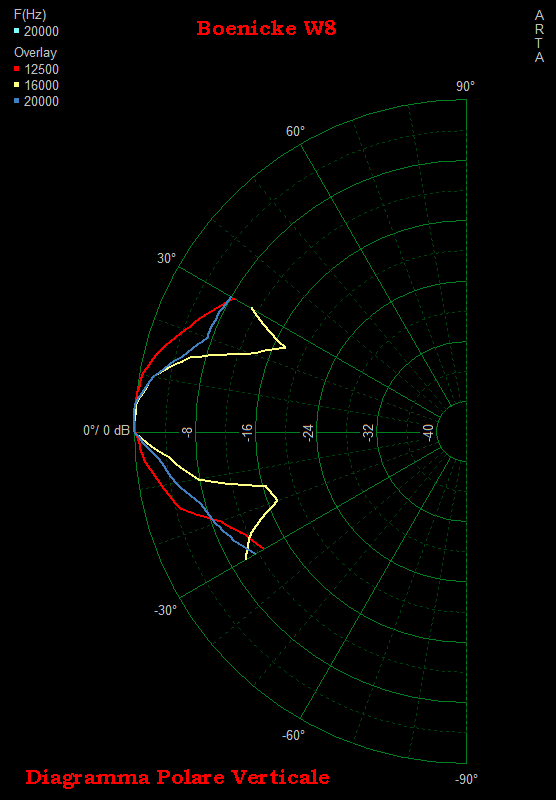Click the -30° angle label
This screenshot has height=800, width=556.
point(165,610)
